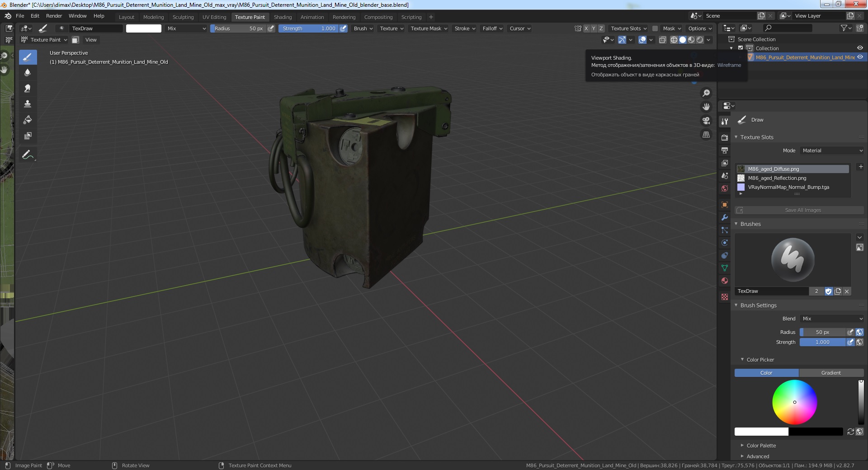Open Object properties tab
868x470 pixels.
[x=725, y=205]
